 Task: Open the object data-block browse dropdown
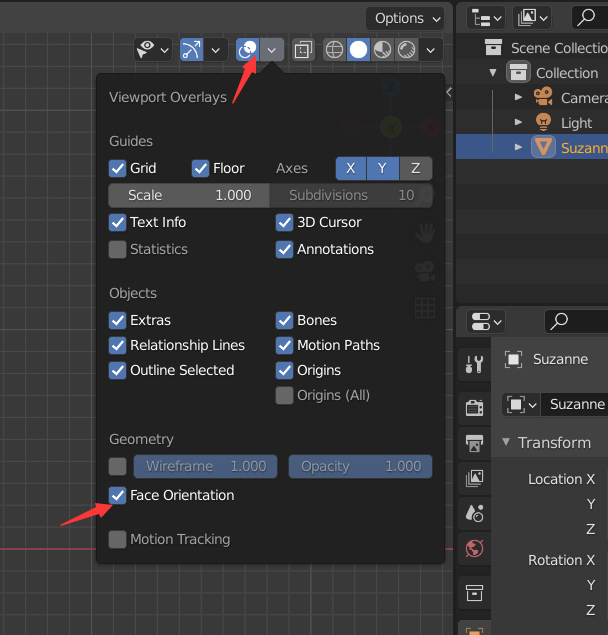point(521,405)
